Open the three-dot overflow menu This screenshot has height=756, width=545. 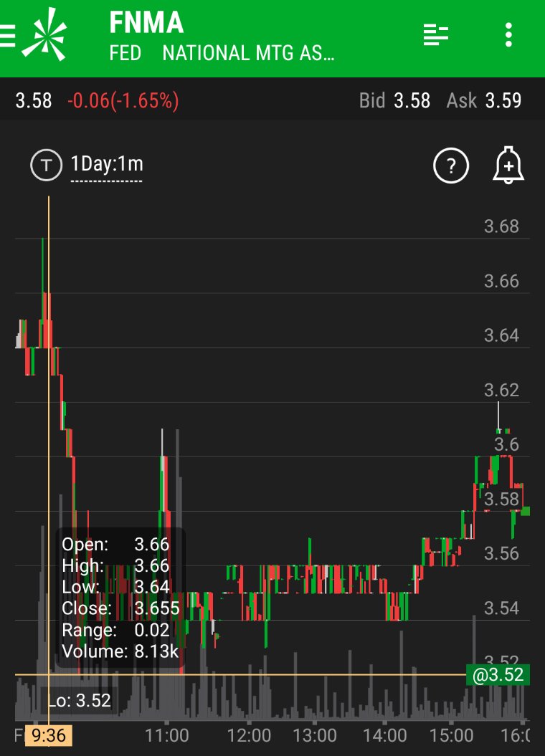508,34
